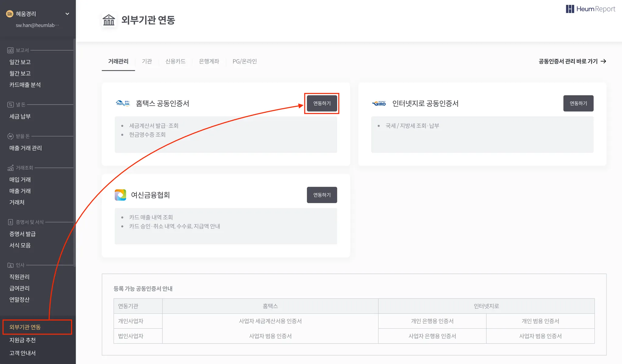Click the GIRO internet giro logo
The height and width of the screenshot is (364, 622).
click(x=379, y=104)
